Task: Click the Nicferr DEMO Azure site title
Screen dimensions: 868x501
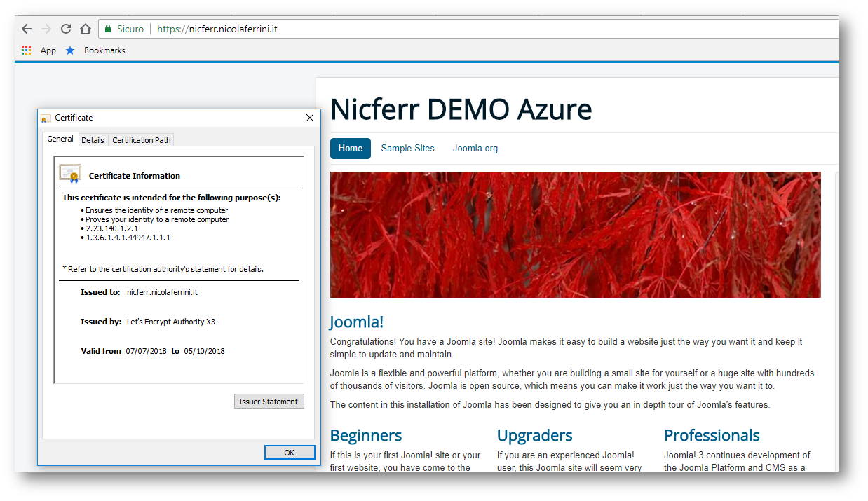Action: pyautogui.click(x=461, y=109)
